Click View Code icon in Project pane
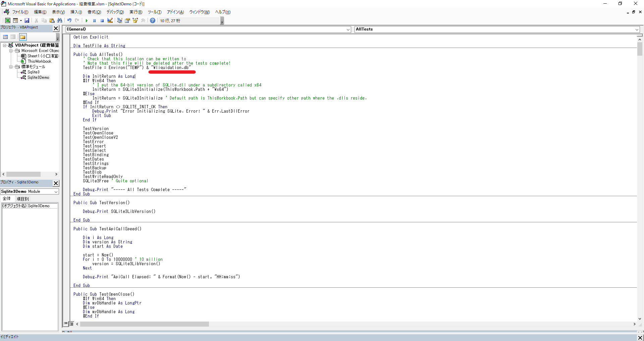Viewport: 644px width, 341px height. point(6,37)
